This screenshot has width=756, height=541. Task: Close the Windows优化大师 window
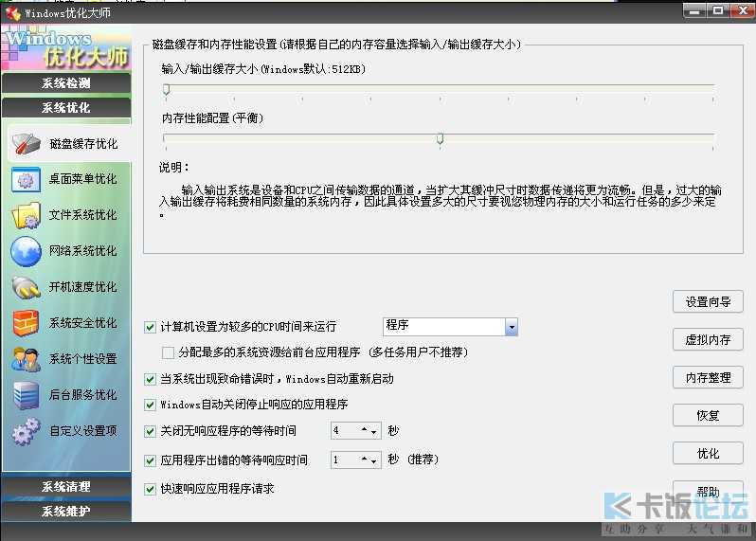coord(743,10)
